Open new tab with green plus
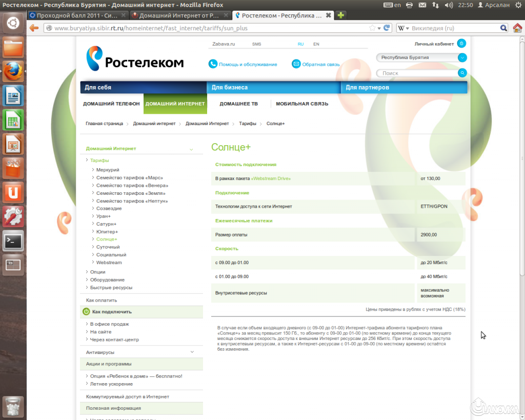 coord(340,15)
